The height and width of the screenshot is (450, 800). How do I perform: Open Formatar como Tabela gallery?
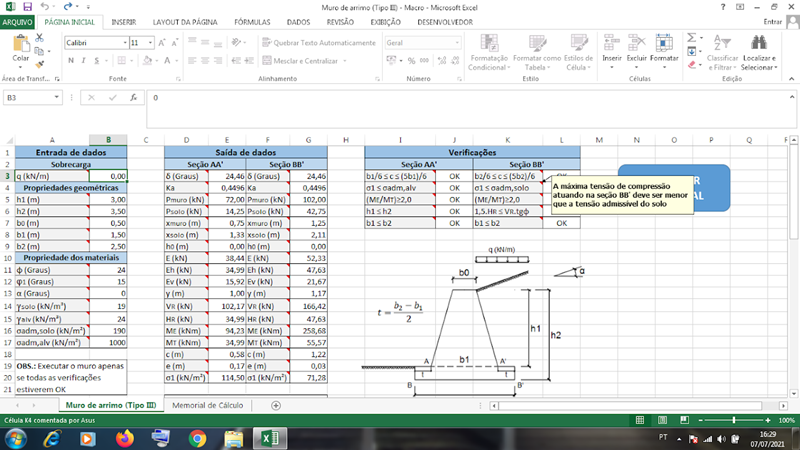pyautogui.click(x=537, y=53)
